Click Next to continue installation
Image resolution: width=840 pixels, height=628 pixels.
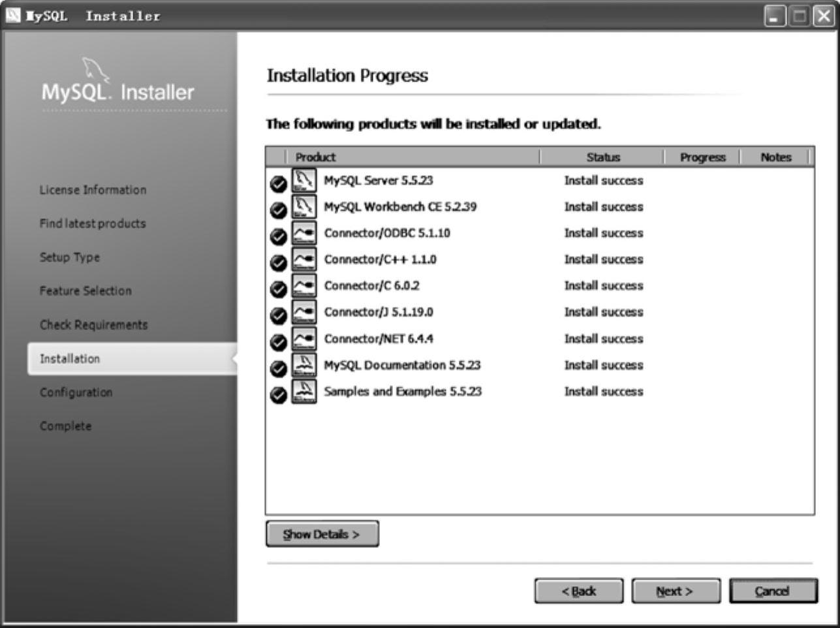point(676,591)
